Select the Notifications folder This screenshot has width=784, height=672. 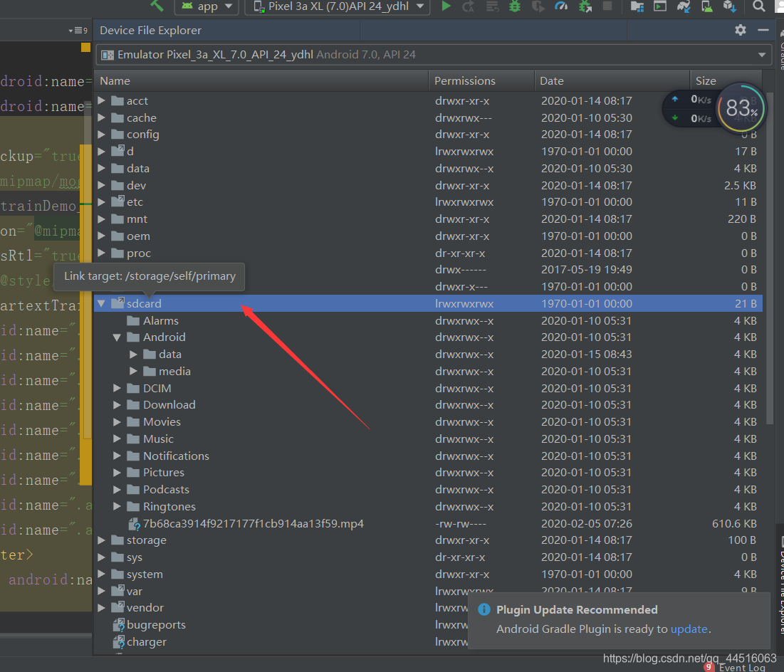coord(176,456)
